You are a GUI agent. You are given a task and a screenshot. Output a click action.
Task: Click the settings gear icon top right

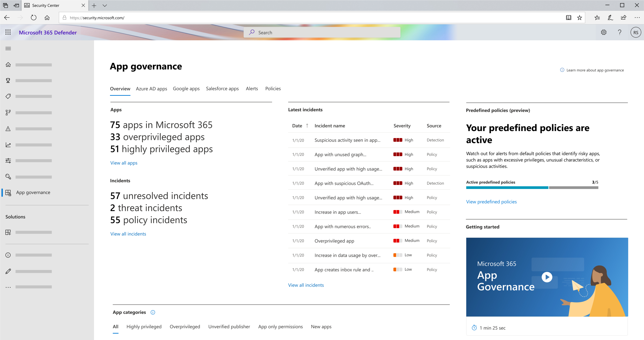click(604, 32)
